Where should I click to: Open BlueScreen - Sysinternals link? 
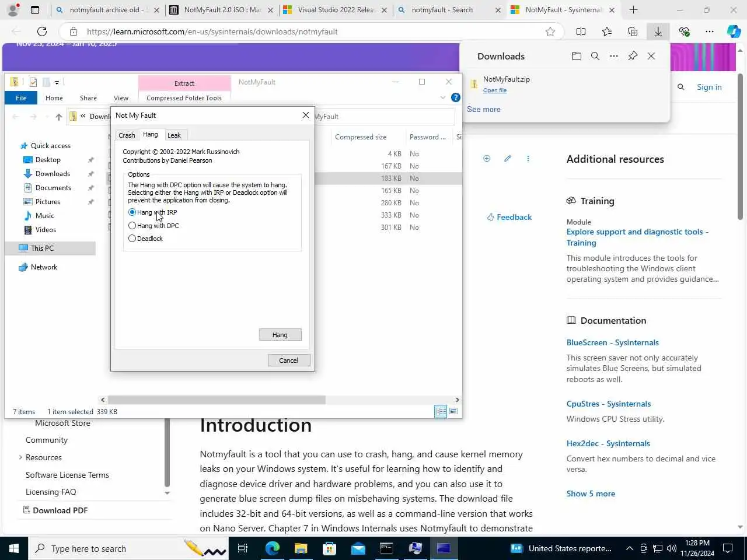point(612,342)
